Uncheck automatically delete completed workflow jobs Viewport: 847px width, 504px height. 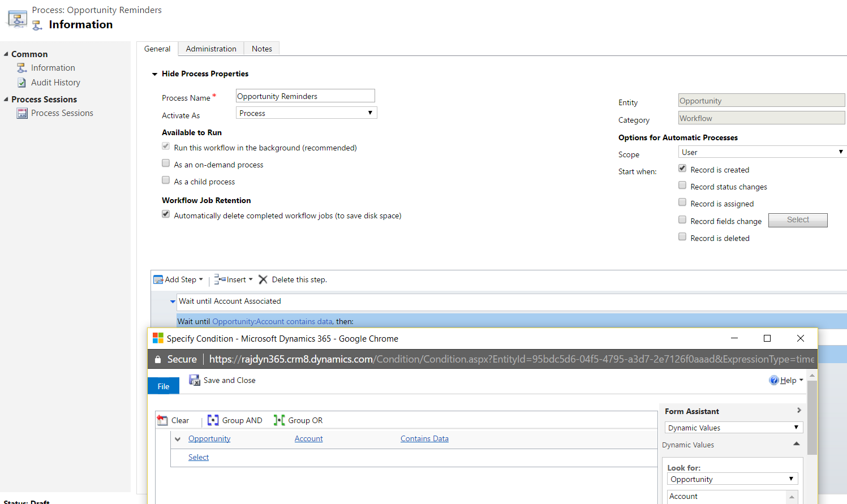click(166, 214)
